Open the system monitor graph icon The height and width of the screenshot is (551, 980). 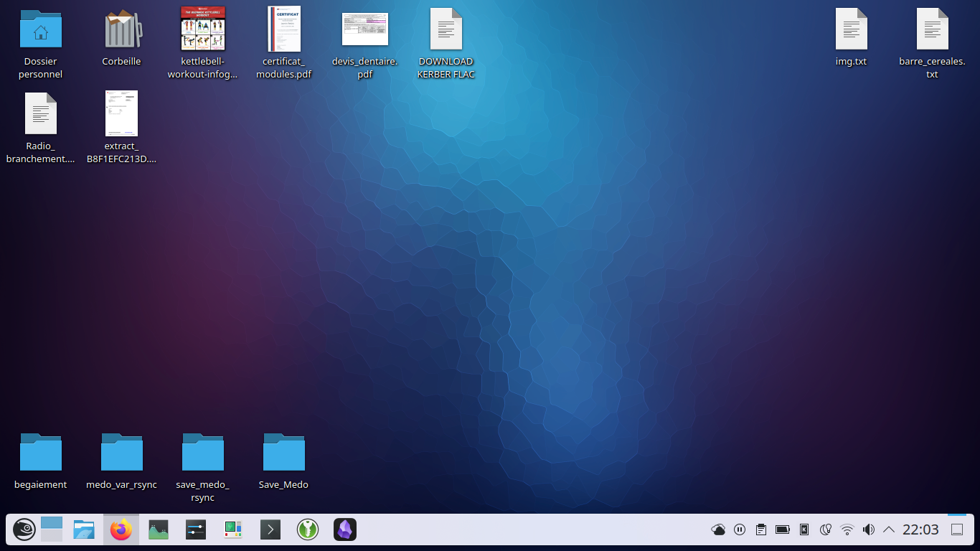pyautogui.click(x=159, y=530)
